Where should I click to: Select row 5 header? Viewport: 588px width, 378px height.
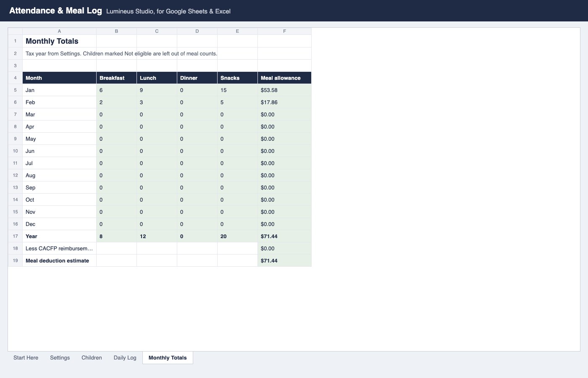15,90
